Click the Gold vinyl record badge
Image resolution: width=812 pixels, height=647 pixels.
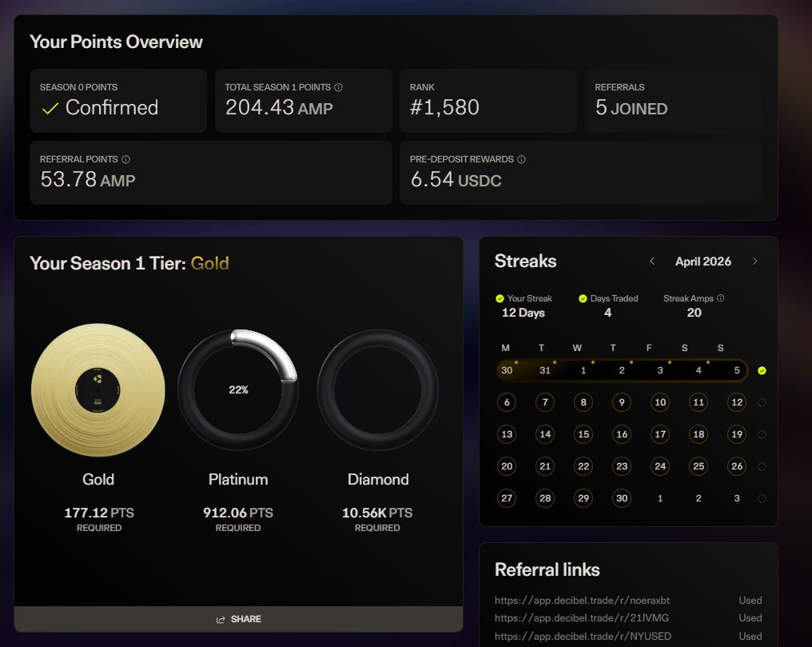[x=98, y=390]
